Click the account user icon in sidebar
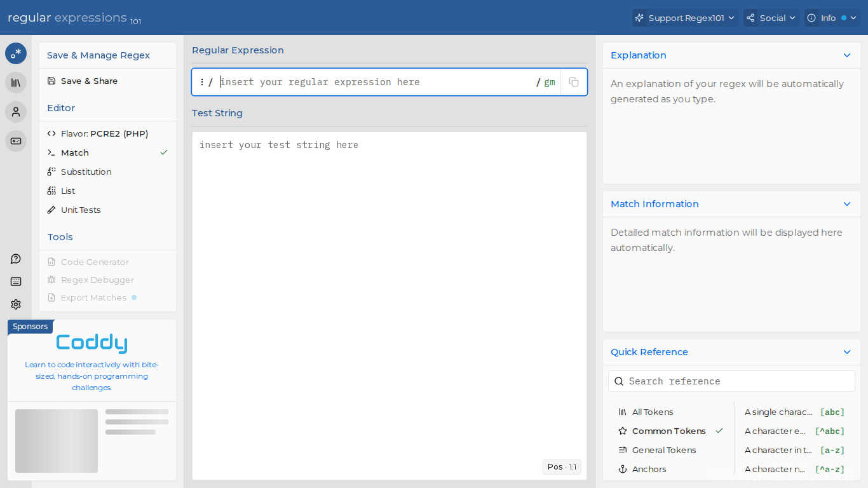Image resolution: width=868 pixels, height=488 pixels. coord(16,112)
